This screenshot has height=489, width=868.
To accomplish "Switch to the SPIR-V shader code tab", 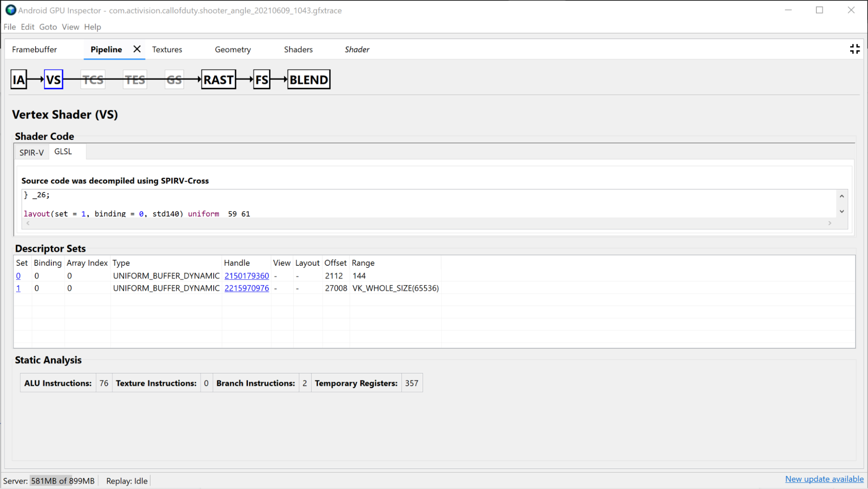I will [32, 151].
